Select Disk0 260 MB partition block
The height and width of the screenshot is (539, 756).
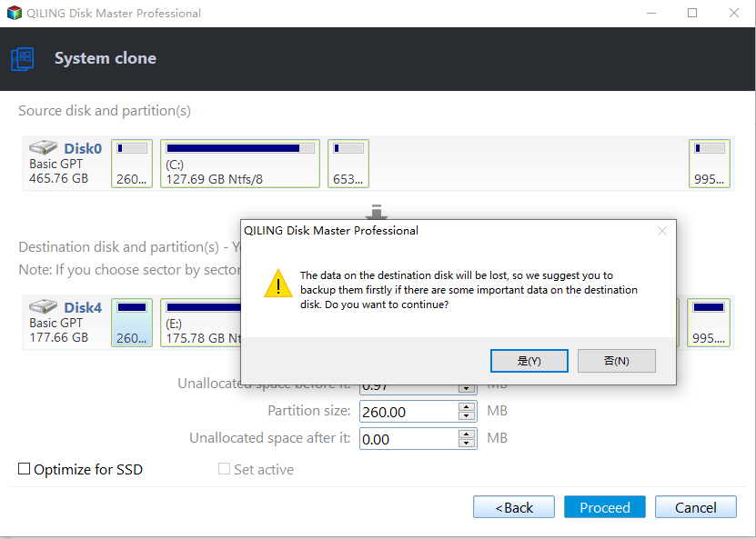[x=132, y=164]
